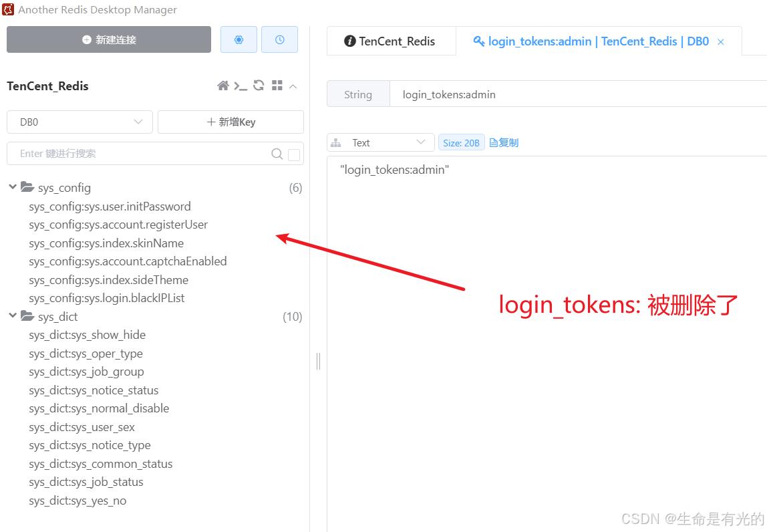Toggle exact match search checkbox
This screenshot has height=532, width=767.
point(294,154)
